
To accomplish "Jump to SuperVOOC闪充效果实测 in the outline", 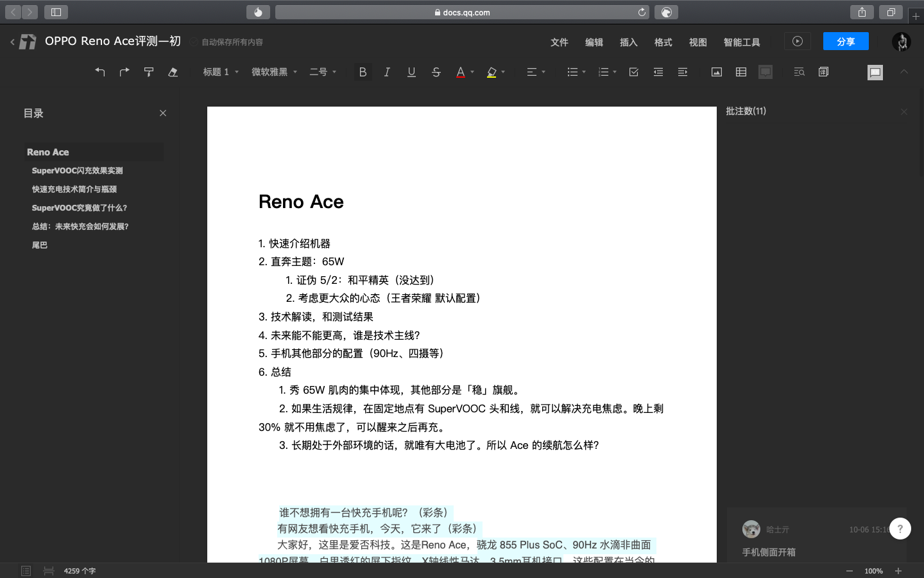I will coord(77,171).
